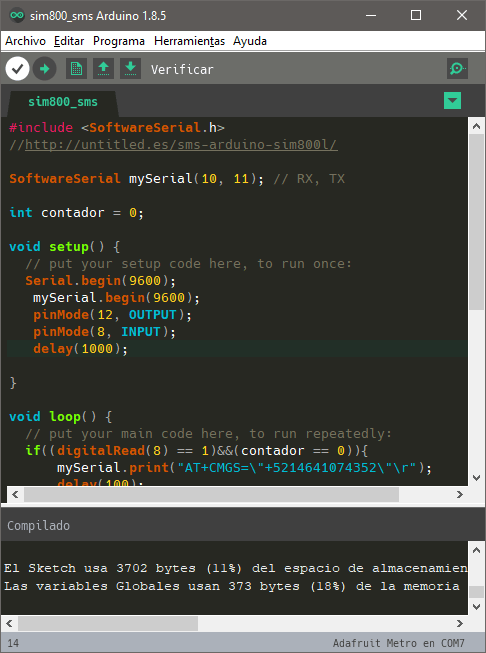The image size is (486, 653).
Task: Click the "#include" directive line
Action: tap(117, 127)
